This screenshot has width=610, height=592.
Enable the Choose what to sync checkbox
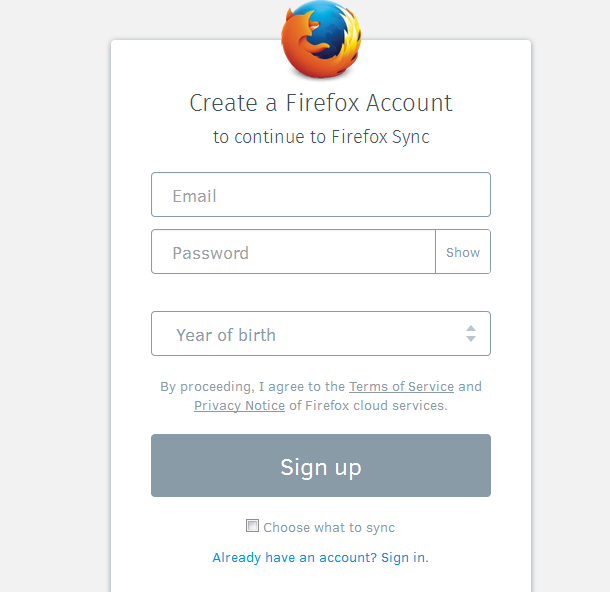pos(253,526)
